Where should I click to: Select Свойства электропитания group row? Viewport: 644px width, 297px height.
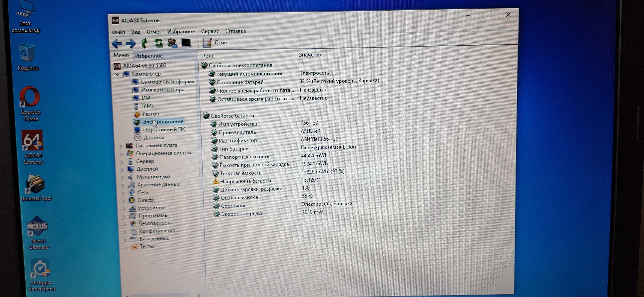click(236, 65)
